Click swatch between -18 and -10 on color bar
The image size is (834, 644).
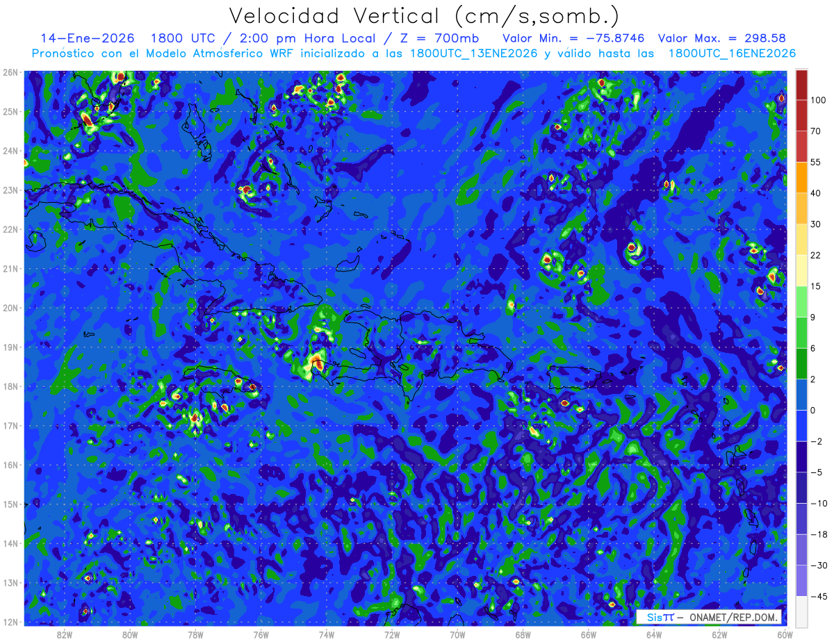coord(801,518)
